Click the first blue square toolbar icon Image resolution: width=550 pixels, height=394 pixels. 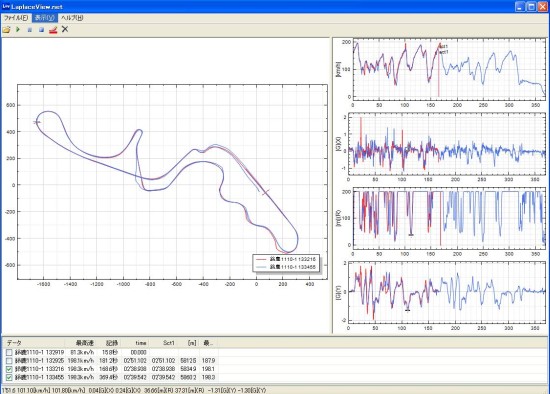tap(30, 30)
